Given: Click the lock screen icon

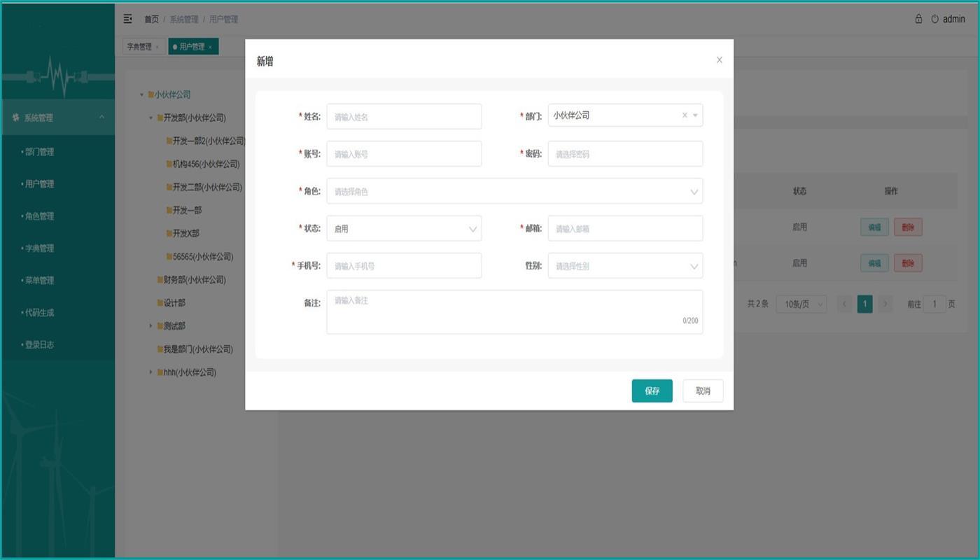Looking at the screenshot, I should (x=918, y=19).
